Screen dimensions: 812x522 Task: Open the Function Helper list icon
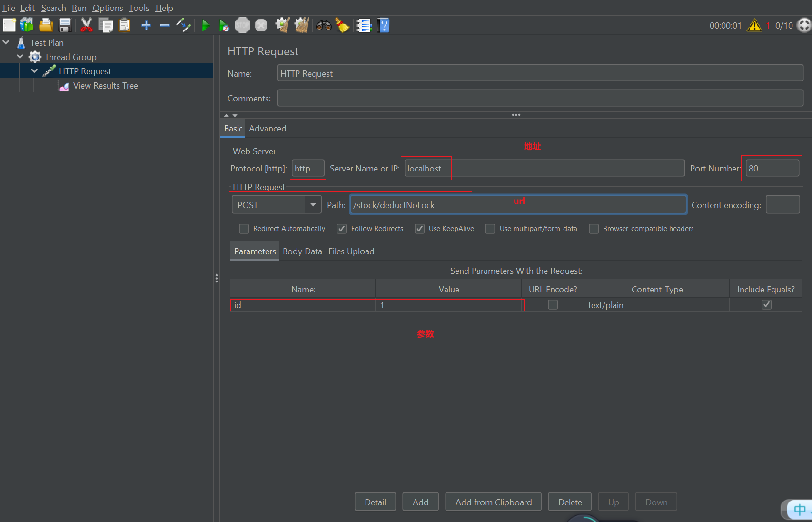click(364, 25)
